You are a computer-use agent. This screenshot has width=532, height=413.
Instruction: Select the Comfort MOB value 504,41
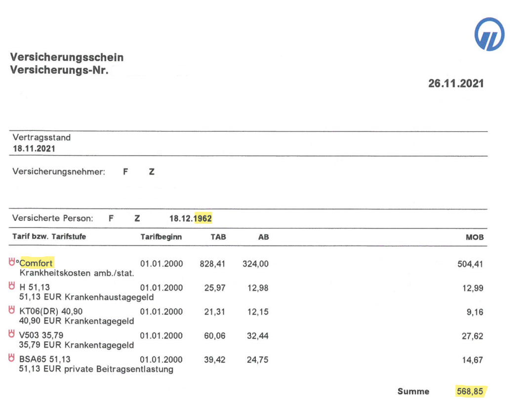coord(470,264)
